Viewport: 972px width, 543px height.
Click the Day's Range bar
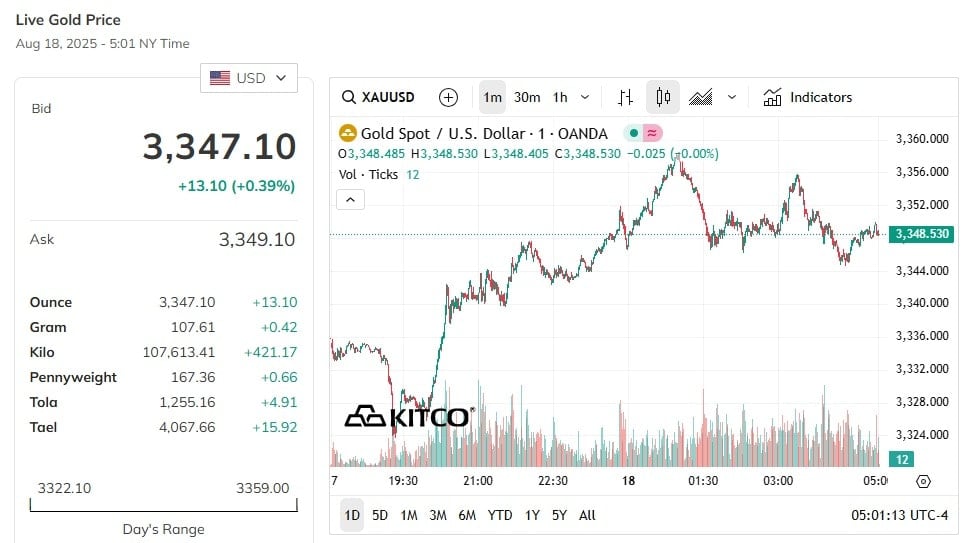164,505
